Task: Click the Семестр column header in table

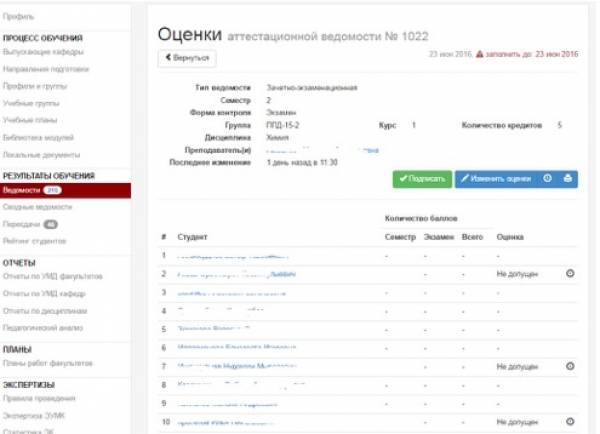Action: 400,237
